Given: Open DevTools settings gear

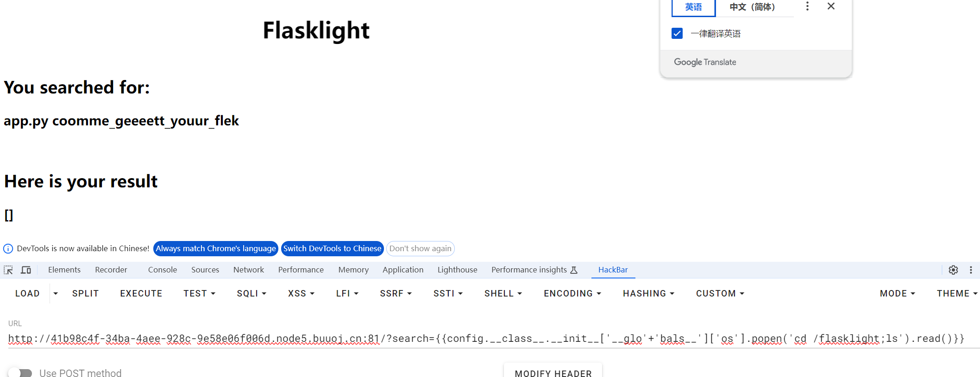Looking at the screenshot, I should pos(953,270).
